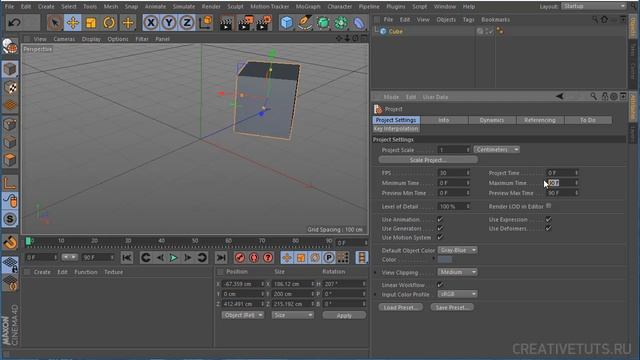Viewport: 640px width, 360px height.
Task: Click Apply in the coordinates manager
Action: click(x=344, y=315)
